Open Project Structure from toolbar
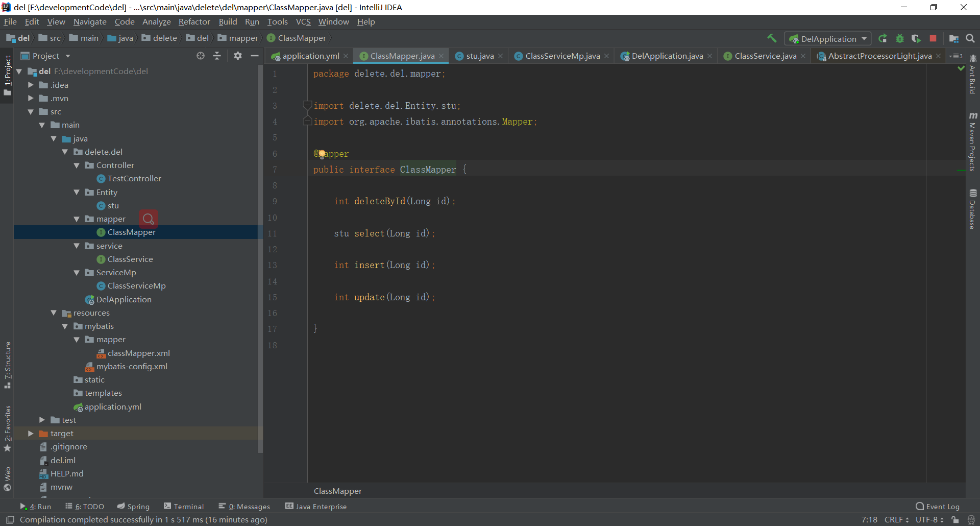980x526 pixels. tap(953, 38)
